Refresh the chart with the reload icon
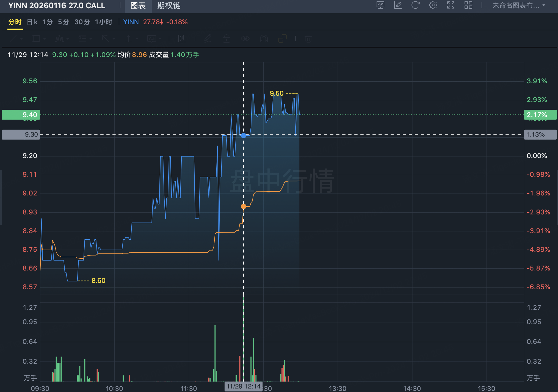558x392 pixels. pos(415,5)
